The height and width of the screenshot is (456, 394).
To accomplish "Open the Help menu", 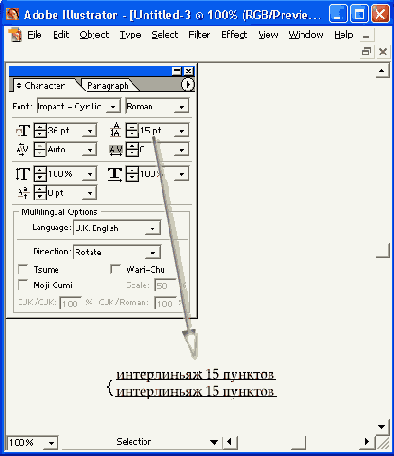I will 344,35.
